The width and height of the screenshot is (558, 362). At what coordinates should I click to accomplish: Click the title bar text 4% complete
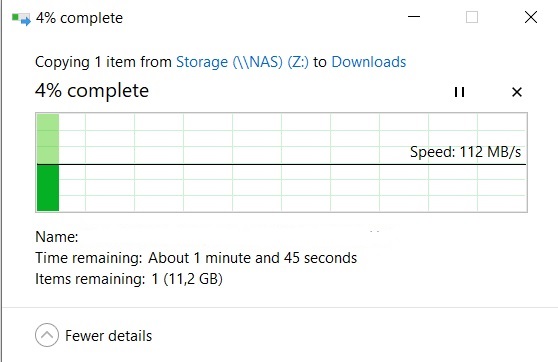coord(79,18)
